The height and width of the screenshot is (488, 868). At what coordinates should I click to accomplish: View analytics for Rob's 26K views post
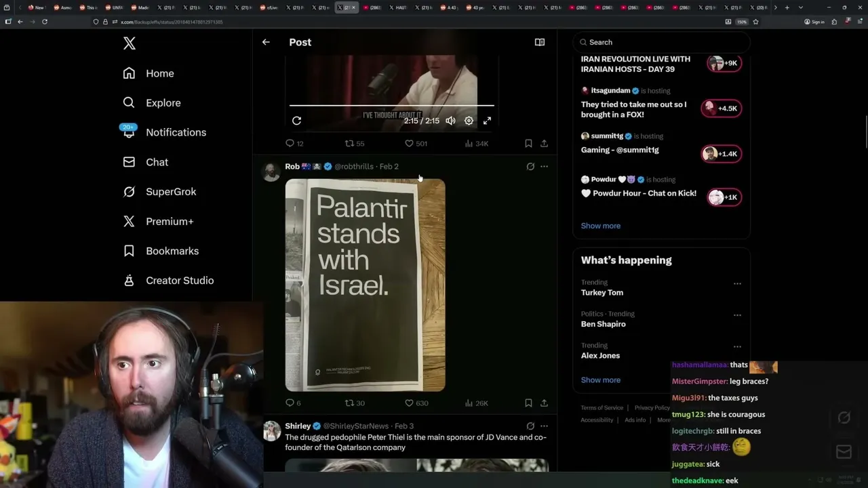coord(476,403)
